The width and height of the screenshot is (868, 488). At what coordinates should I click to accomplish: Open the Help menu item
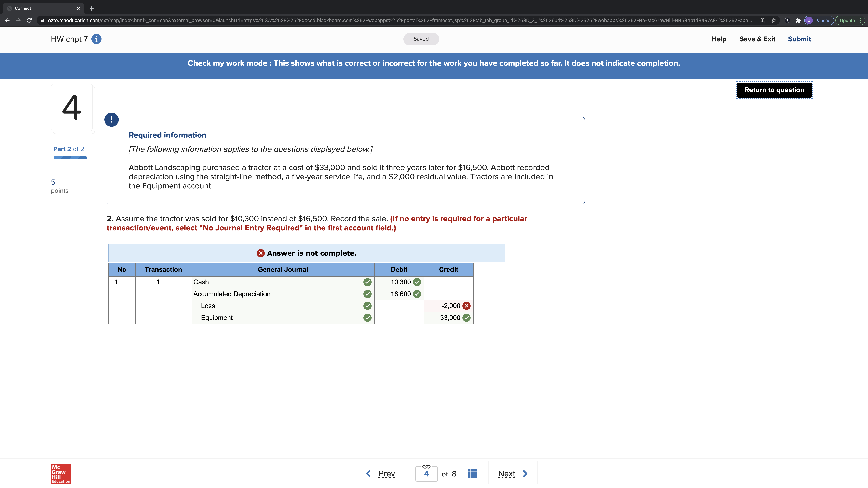719,39
